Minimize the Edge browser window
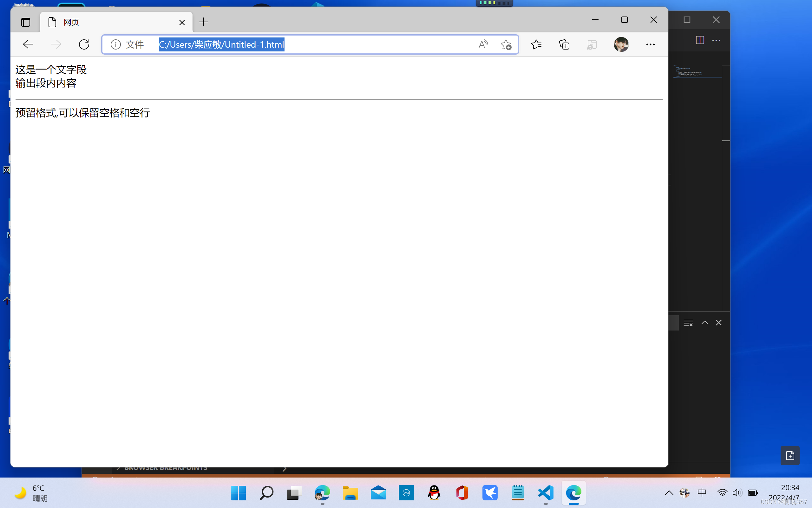The image size is (812, 508). click(x=595, y=20)
